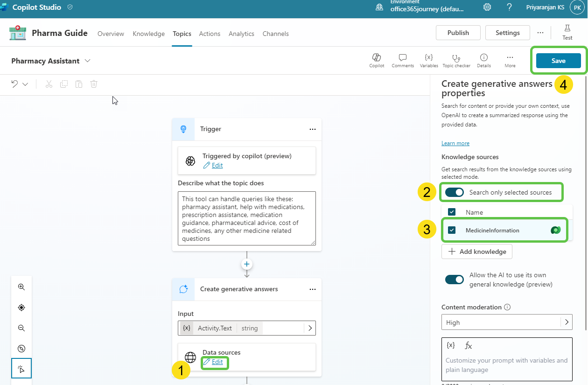Disable Allow the AI general knowledge toggle

coord(454,279)
